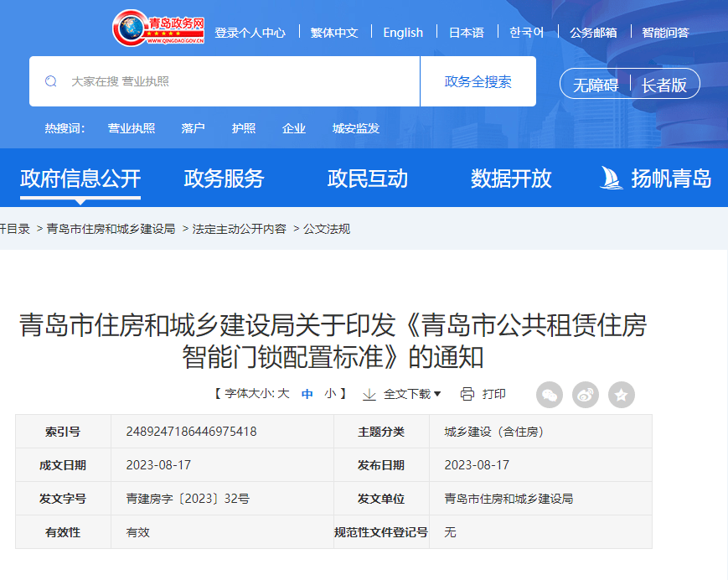Click document number 青建房字〔2023〕32号
Image resolution: width=728 pixels, height=580 pixels.
coord(188,499)
